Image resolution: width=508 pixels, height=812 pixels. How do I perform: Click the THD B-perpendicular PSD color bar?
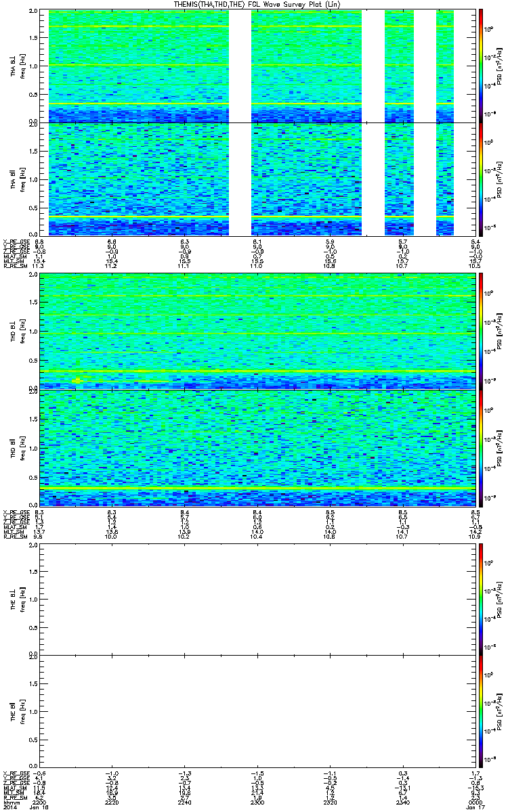coord(480,331)
